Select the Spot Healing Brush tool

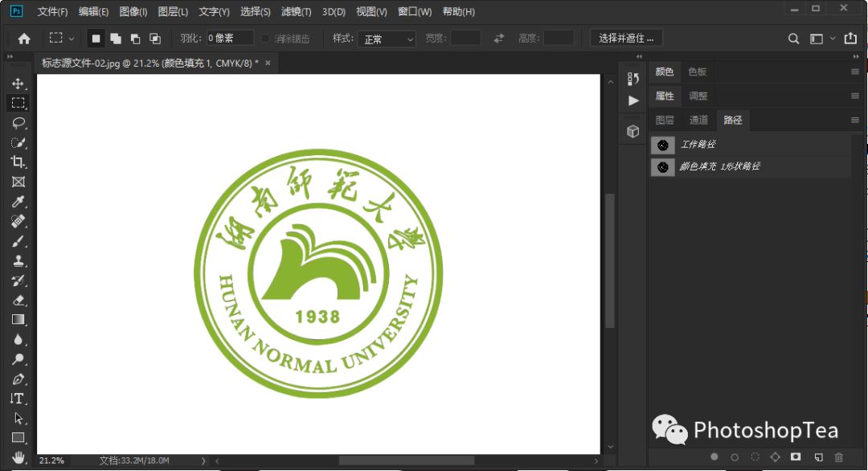(18, 221)
